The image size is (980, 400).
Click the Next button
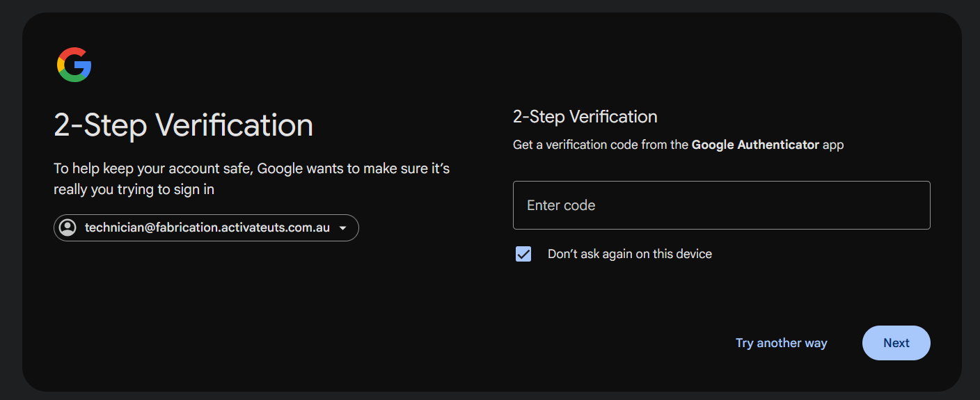[x=896, y=343]
